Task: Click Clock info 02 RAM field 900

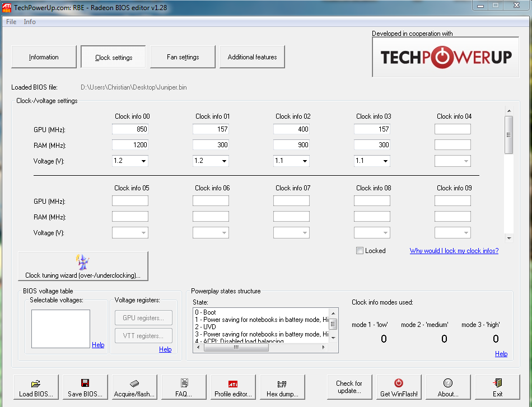Action: pos(291,145)
